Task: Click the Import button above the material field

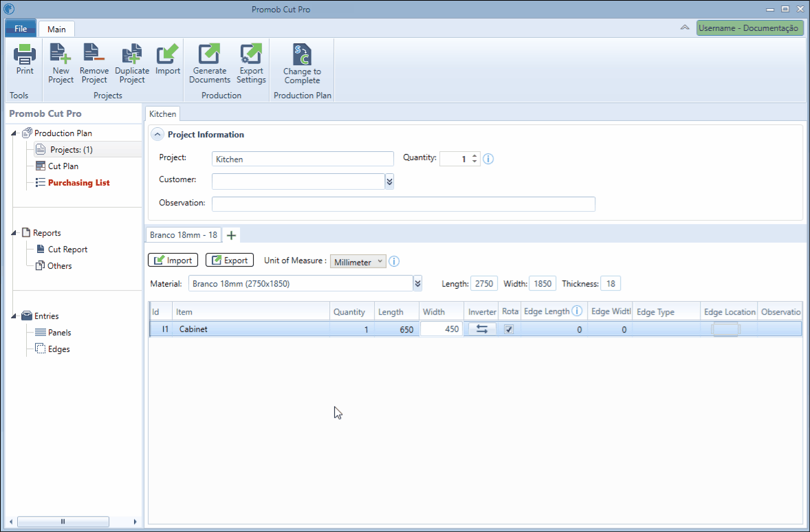Action: 173,260
